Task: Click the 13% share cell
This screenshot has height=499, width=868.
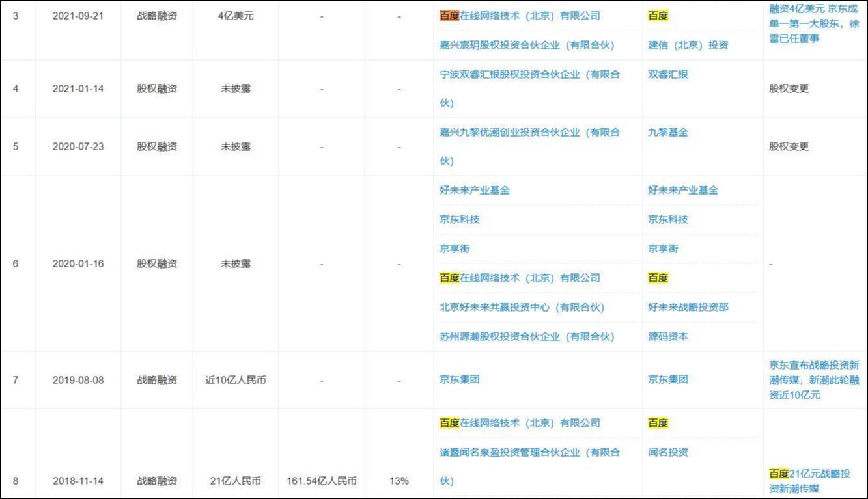Action: (x=399, y=481)
